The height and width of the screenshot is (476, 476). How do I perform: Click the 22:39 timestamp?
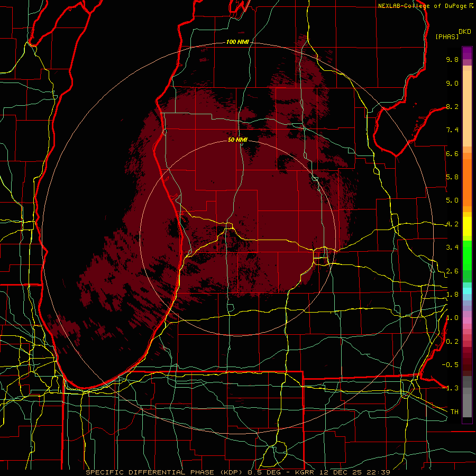pyautogui.click(x=379, y=472)
